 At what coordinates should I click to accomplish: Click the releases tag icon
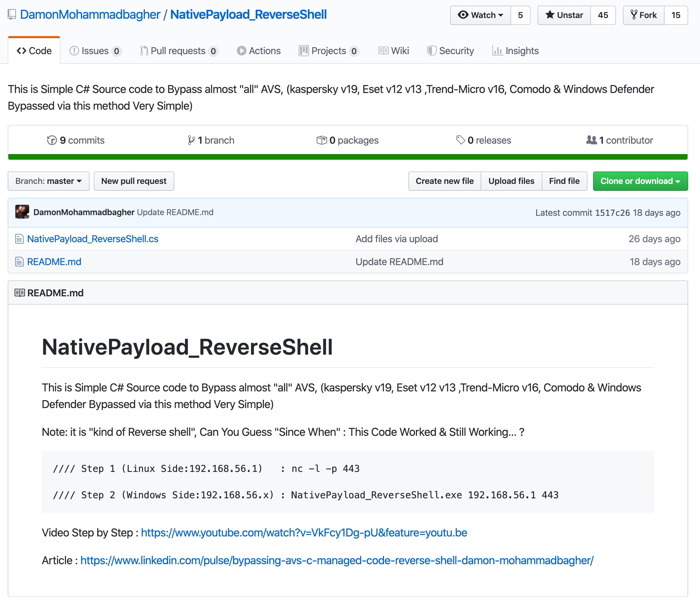point(460,140)
